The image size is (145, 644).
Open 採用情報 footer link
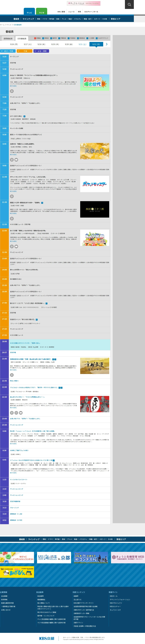pos(4,599)
